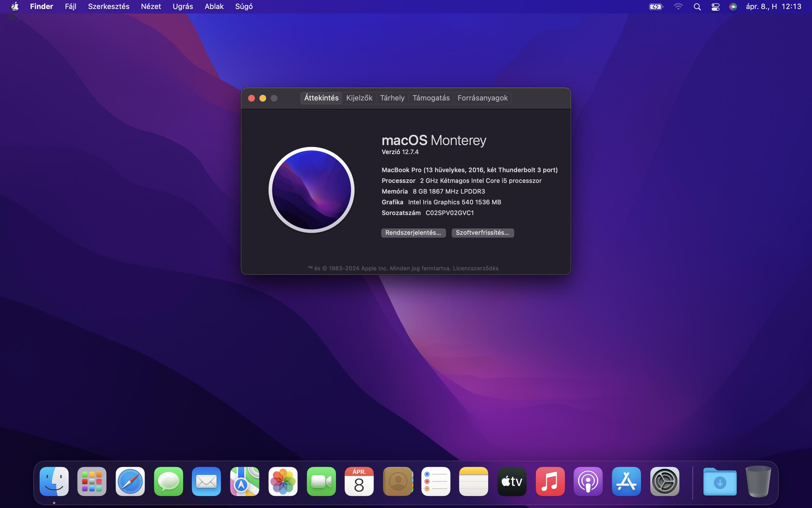Image resolution: width=812 pixels, height=508 pixels.
Task: Switch to the Forrásanyagok tab
Action: point(482,98)
